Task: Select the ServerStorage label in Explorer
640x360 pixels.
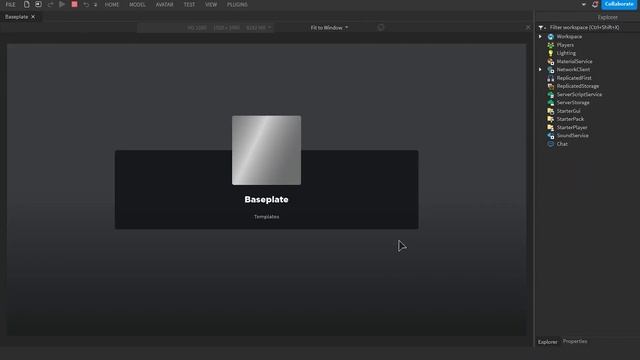Action: coord(573,102)
